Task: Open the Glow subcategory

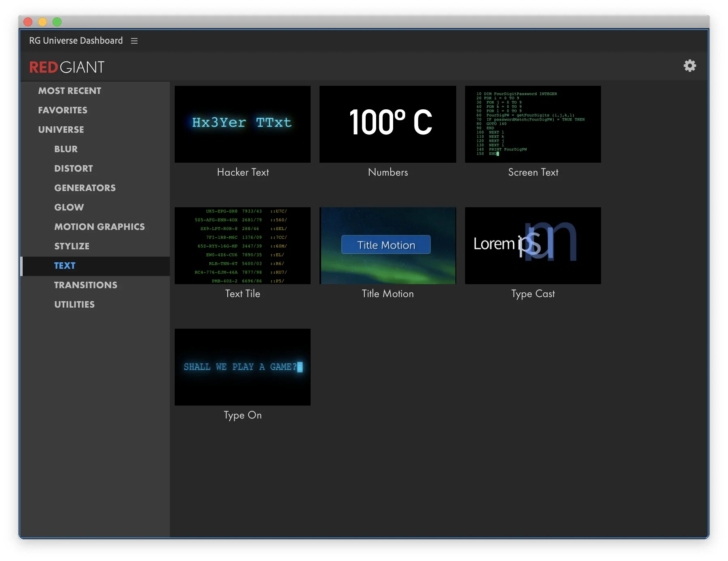Action: click(x=69, y=207)
